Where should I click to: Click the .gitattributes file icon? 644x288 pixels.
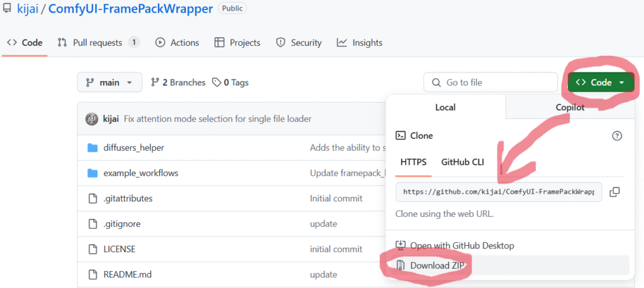[93, 199]
